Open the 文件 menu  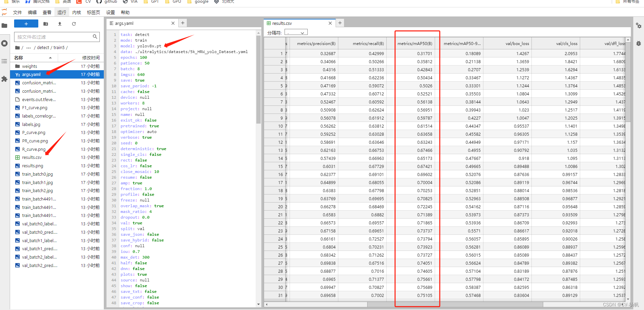click(x=17, y=12)
